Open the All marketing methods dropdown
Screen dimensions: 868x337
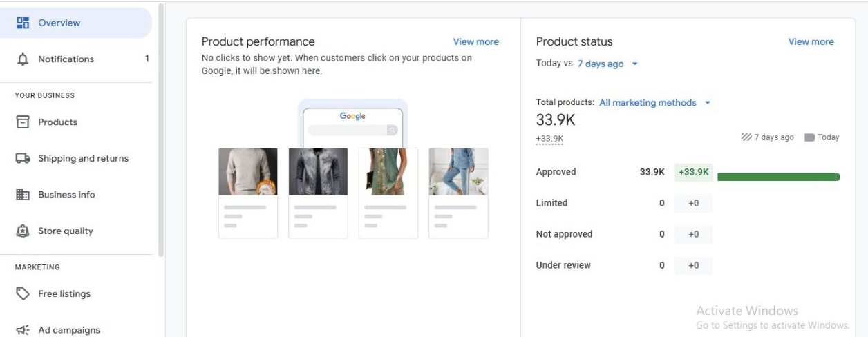654,102
